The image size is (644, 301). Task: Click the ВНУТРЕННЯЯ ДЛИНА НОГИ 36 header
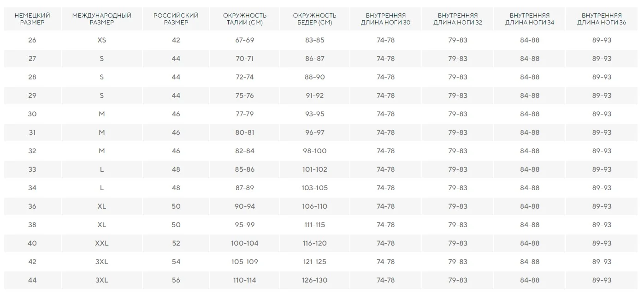(602, 19)
